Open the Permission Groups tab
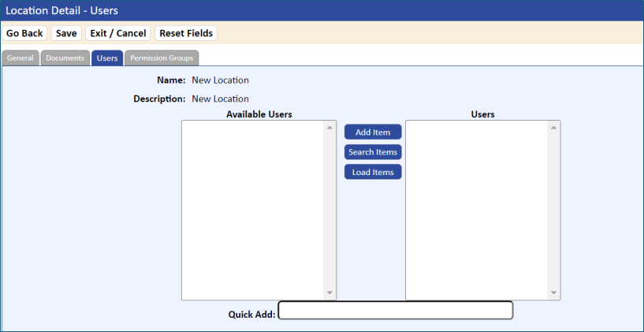The height and width of the screenshot is (332, 644). click(x=162, y=58)
